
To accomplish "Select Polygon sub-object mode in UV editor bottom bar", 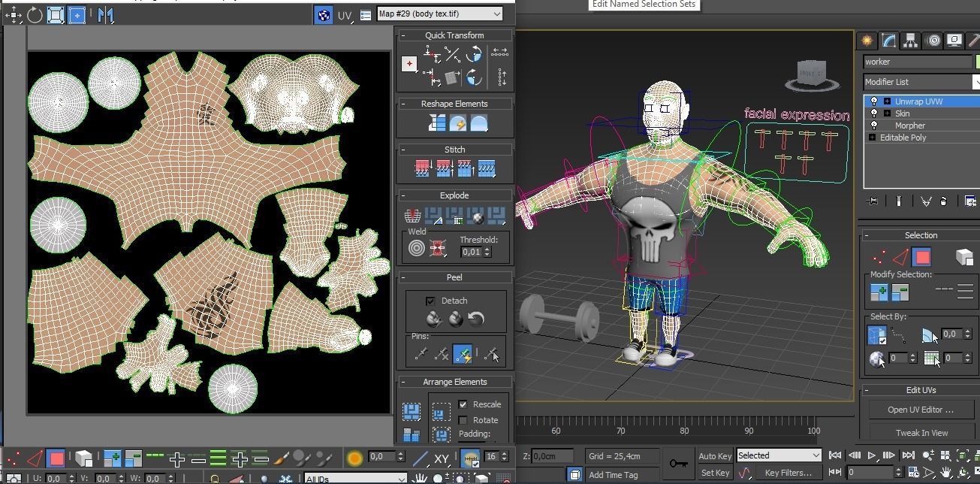I will point(56,458).
